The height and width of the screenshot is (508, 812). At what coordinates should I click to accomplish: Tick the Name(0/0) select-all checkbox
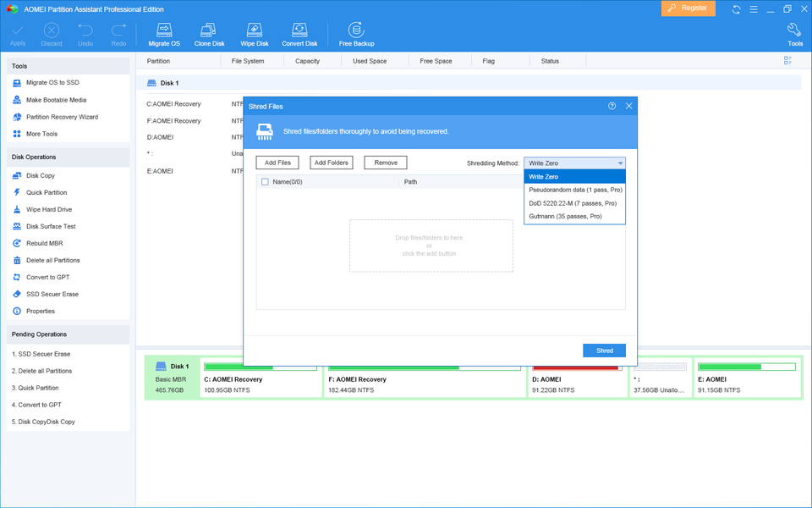265,182
